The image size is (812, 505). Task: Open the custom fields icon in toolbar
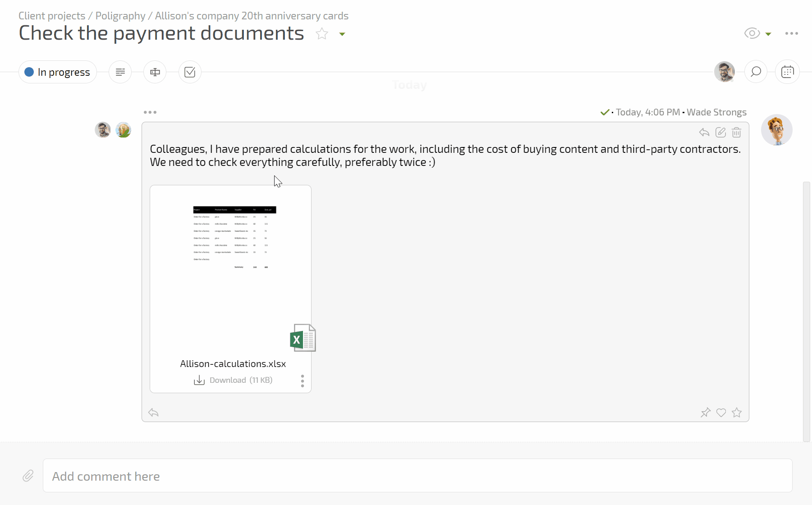coord(155,72)
